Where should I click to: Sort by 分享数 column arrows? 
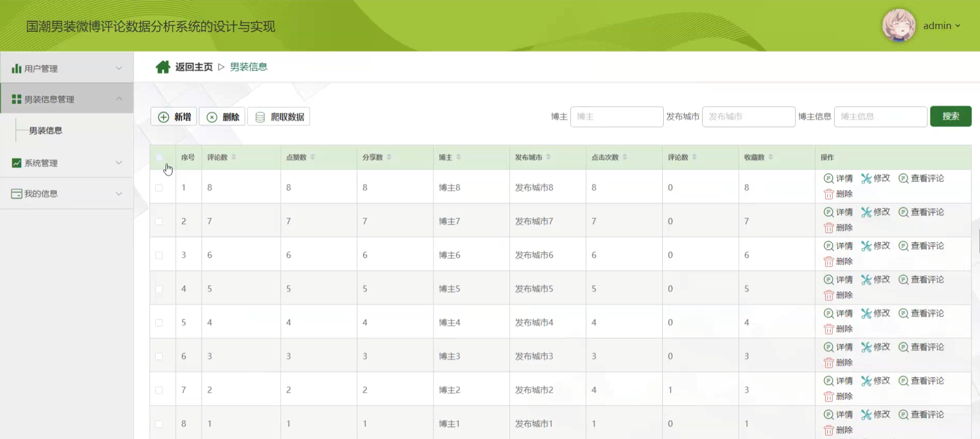(389, 157)
